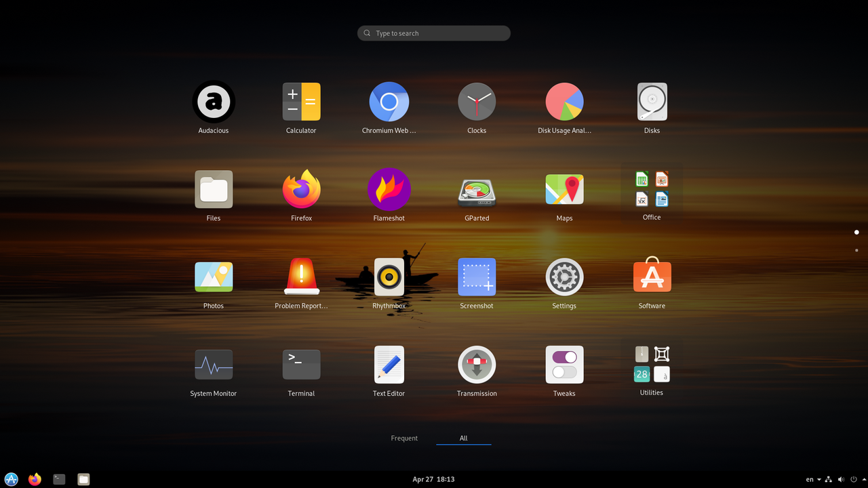Launch Firefox from the app grid

(301, 189)
